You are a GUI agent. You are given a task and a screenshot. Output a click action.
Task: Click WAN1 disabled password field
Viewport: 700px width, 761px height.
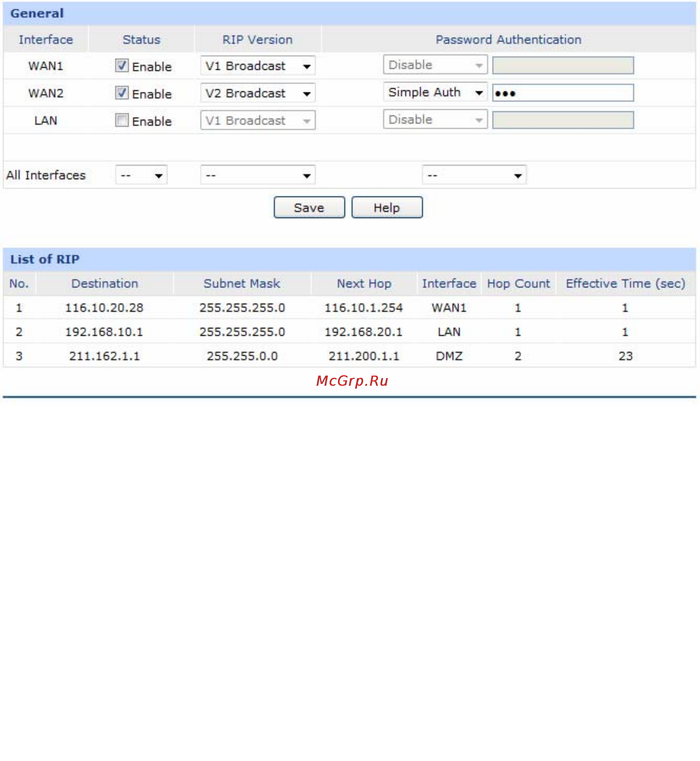[563, 65]
